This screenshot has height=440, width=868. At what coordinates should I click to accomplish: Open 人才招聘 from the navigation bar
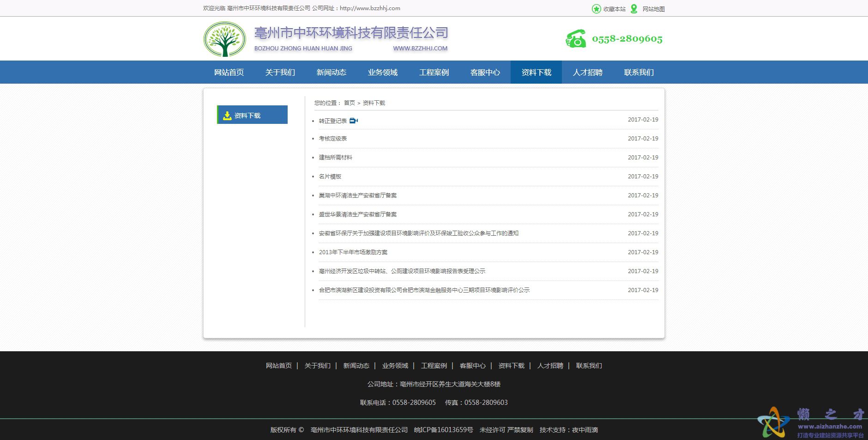pyautogui.click(x=587, y=73)
